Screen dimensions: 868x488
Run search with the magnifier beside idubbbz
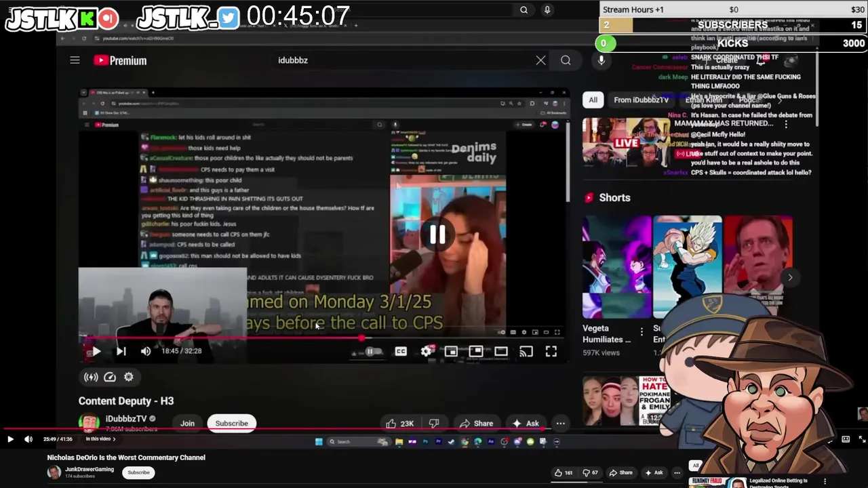point(566,60)
